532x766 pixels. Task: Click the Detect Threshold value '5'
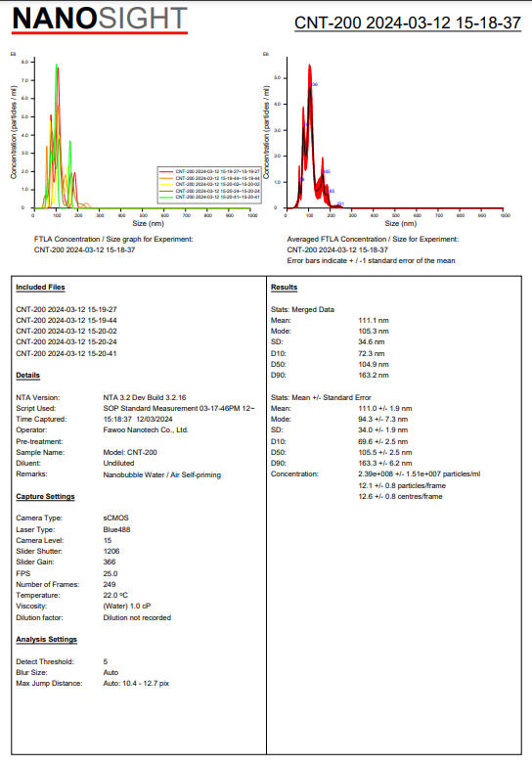tap(105, 661)
